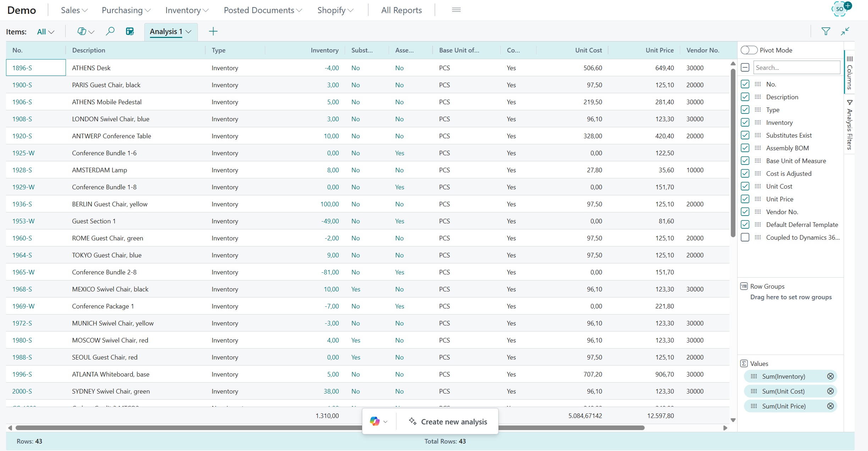Remove Sum(Inventory) from Values
The width and height of the screenshot is (868, 451).
(830, 376)
